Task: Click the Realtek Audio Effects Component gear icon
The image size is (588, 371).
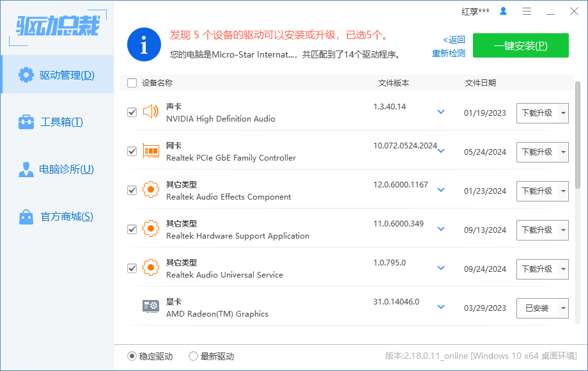Action: (150, 190)
